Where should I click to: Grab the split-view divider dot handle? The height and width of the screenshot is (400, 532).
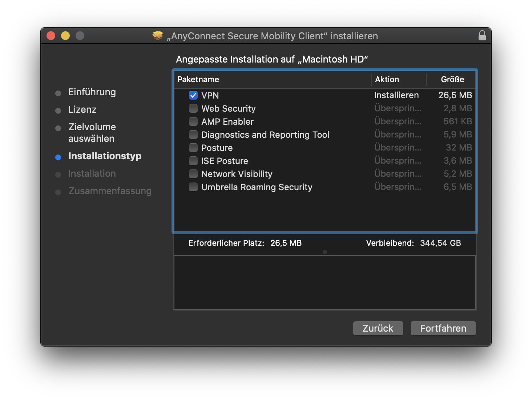coord(325,252)
